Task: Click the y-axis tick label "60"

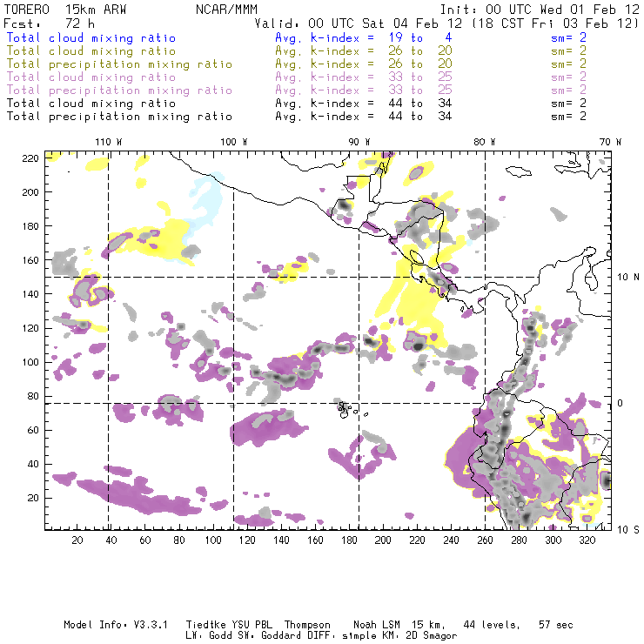Action: click(x=33, y=431)
